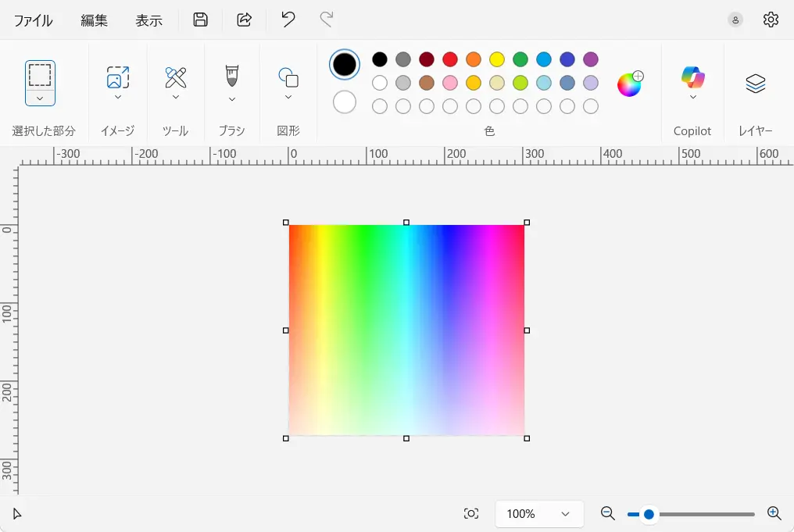The height and width of the screenshot is (532, 794).
Task: Pick the green palette color
Action: (520, 59)
